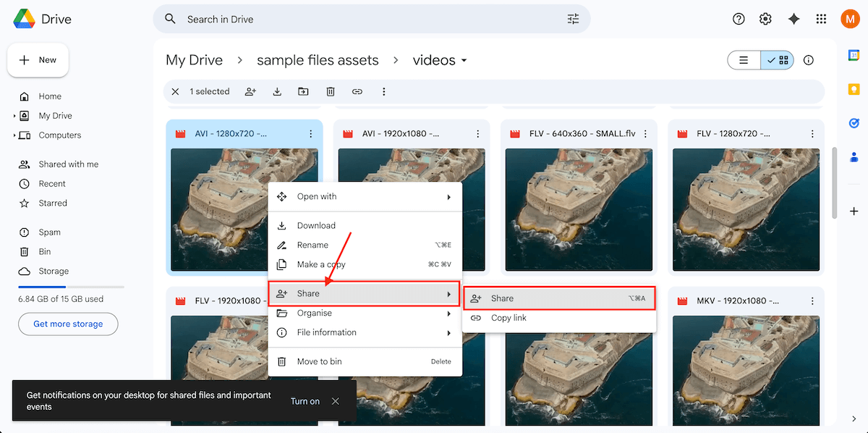Open the videos folder dropdown in breadcrumb

[x=464, y=61]
